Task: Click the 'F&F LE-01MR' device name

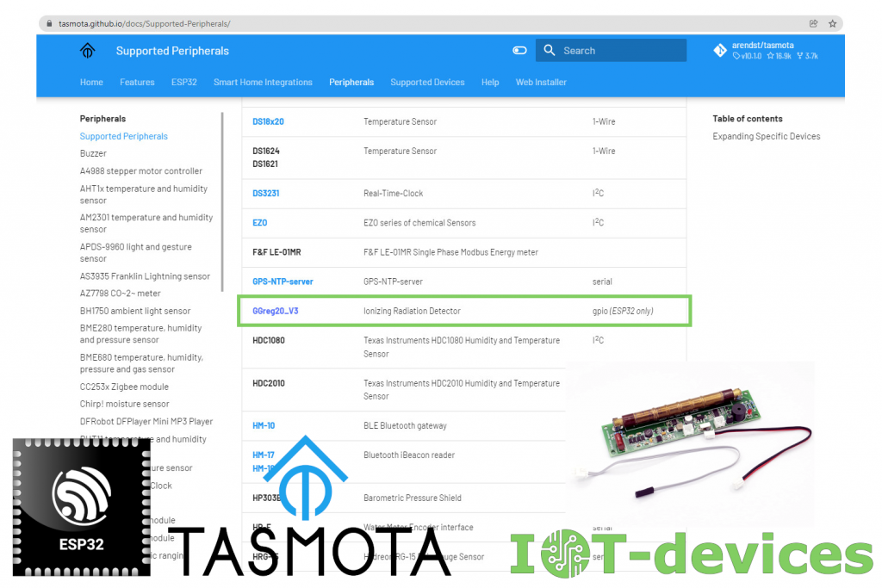Action: (276, 252)
